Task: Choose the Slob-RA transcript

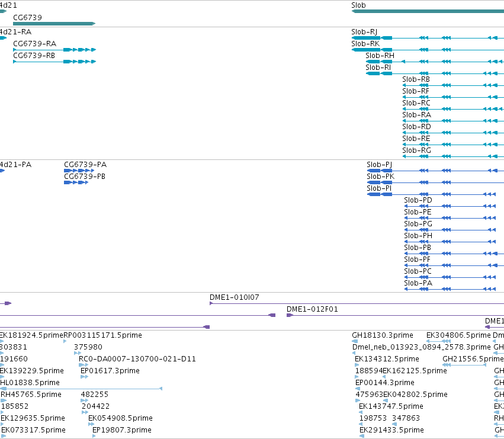Action: coord(416,115)
